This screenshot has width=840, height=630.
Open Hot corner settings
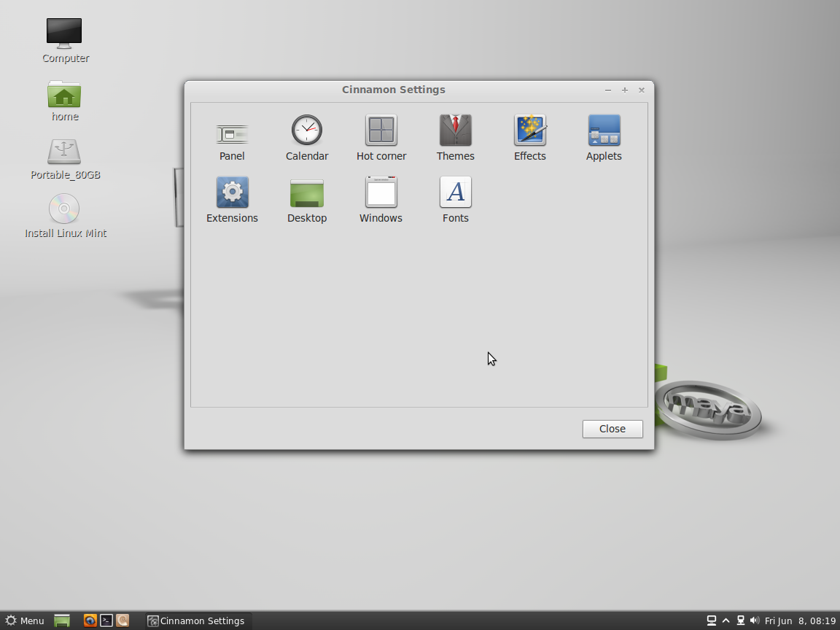381,139
